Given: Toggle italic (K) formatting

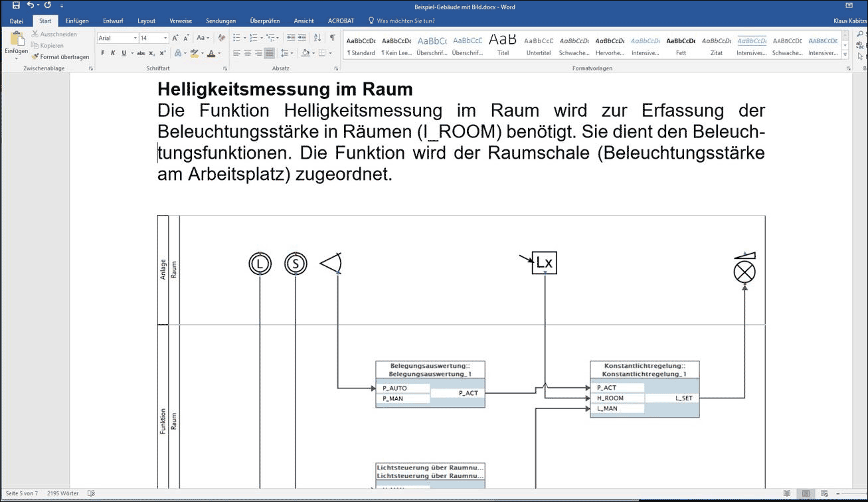Looking at the screenshot, I should [114, 53].
